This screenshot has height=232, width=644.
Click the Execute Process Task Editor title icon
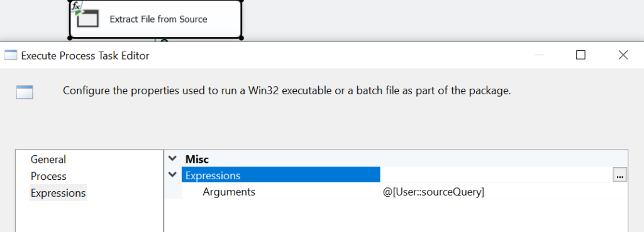[x=10, y=55]
